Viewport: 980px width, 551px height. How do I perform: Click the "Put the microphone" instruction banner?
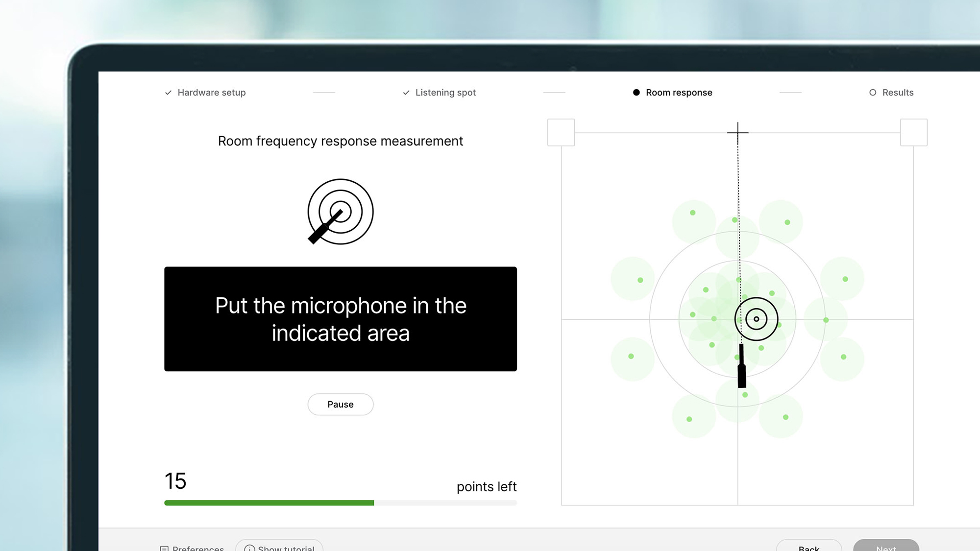tap(340, 319)
